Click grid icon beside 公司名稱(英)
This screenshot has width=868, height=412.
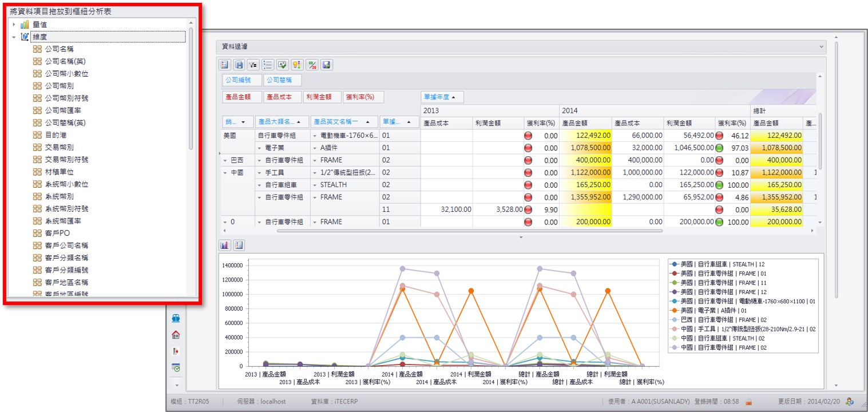pyautogui.click(x=37, y=61)
